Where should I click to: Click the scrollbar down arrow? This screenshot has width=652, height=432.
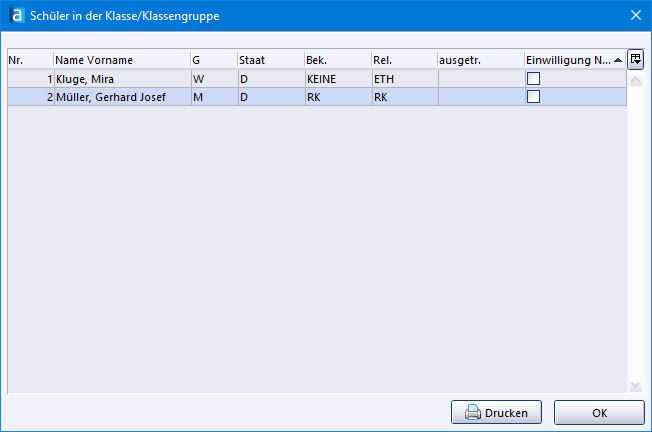pos(635,386)
